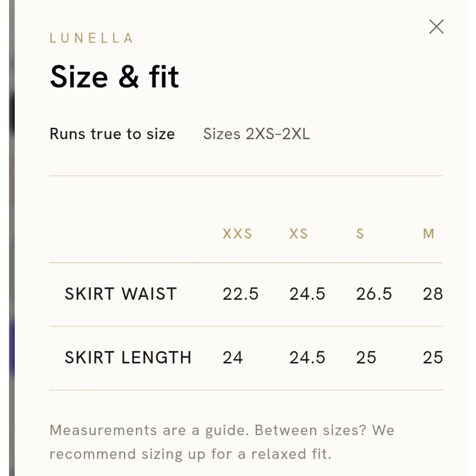Click the 26.5 waist measurement for S
Screen dimensions: 476x476
(374, 294)
